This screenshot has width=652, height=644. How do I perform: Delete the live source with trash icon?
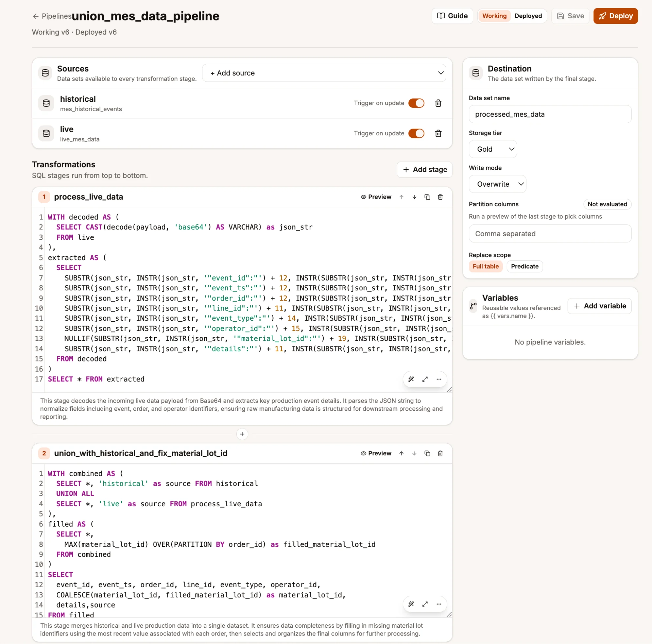438,133
